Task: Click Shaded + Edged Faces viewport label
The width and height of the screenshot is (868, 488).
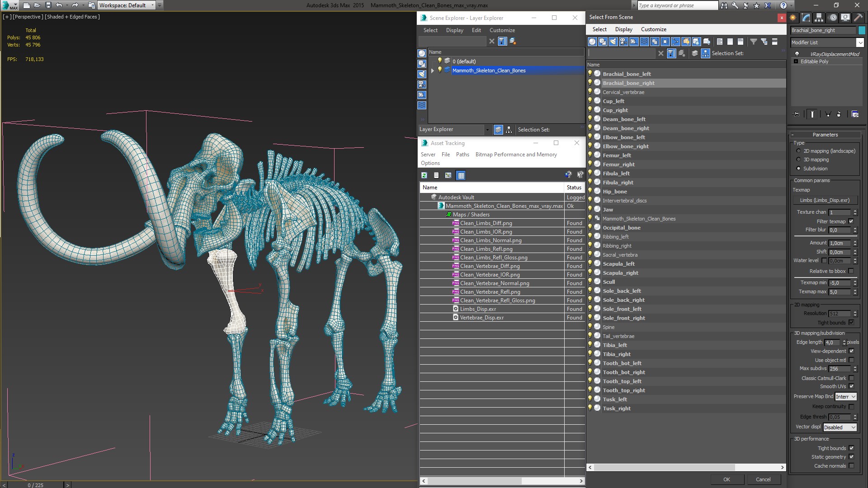Action: (x=72, y=17)
